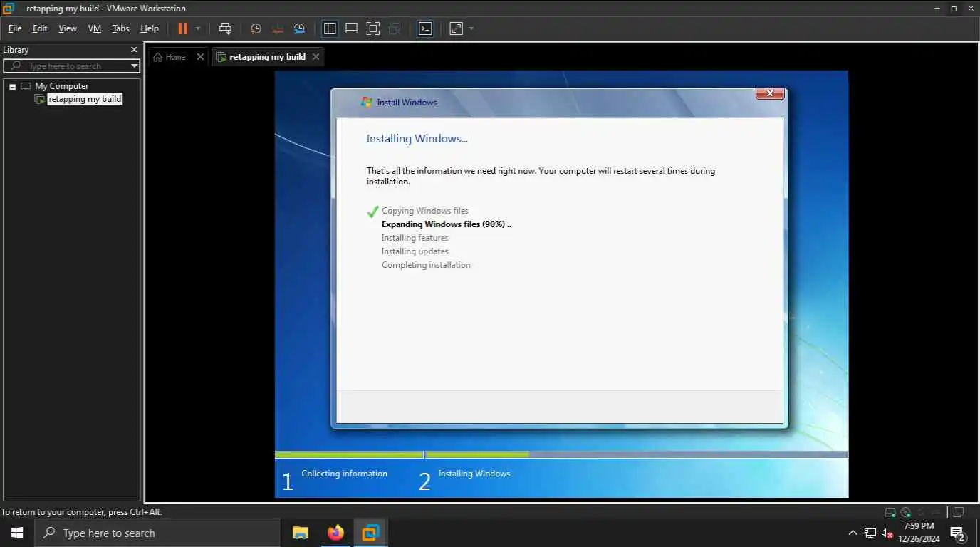The image size is (980, 547).
Task: Open the VM menu
Action: coord(95,28)
